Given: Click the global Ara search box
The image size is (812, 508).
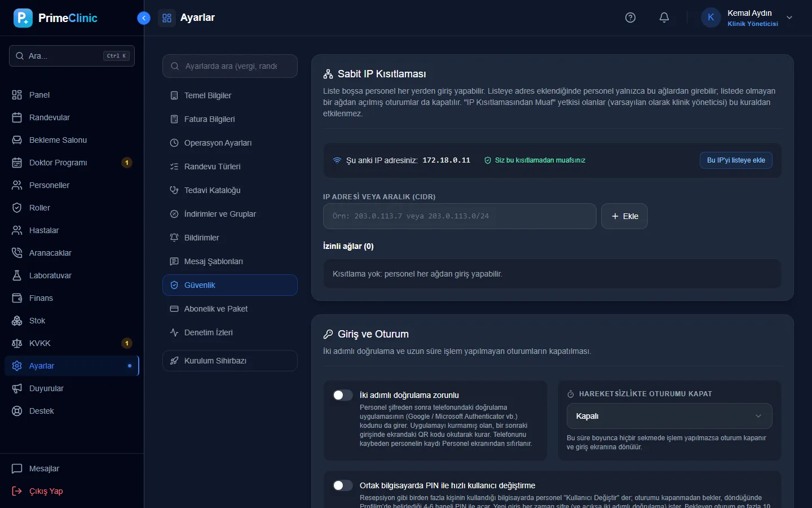Looking at the screenshot, I should coord(72,56).
